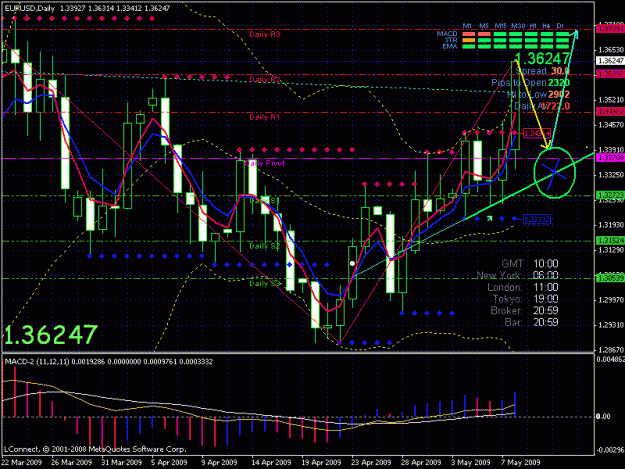625x469 pixels.
Task: Click the magenta 1.33708 pivot price tag
Action: (610, 158)
